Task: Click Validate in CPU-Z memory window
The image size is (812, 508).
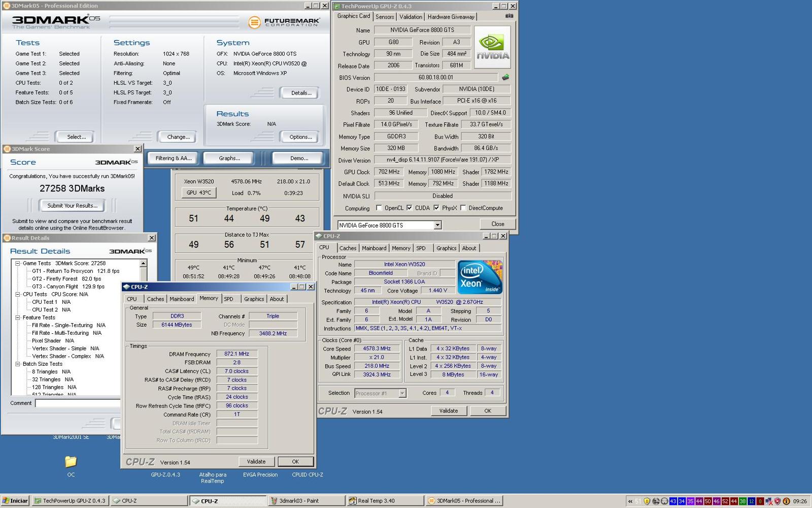Action: tap(256, 461)
